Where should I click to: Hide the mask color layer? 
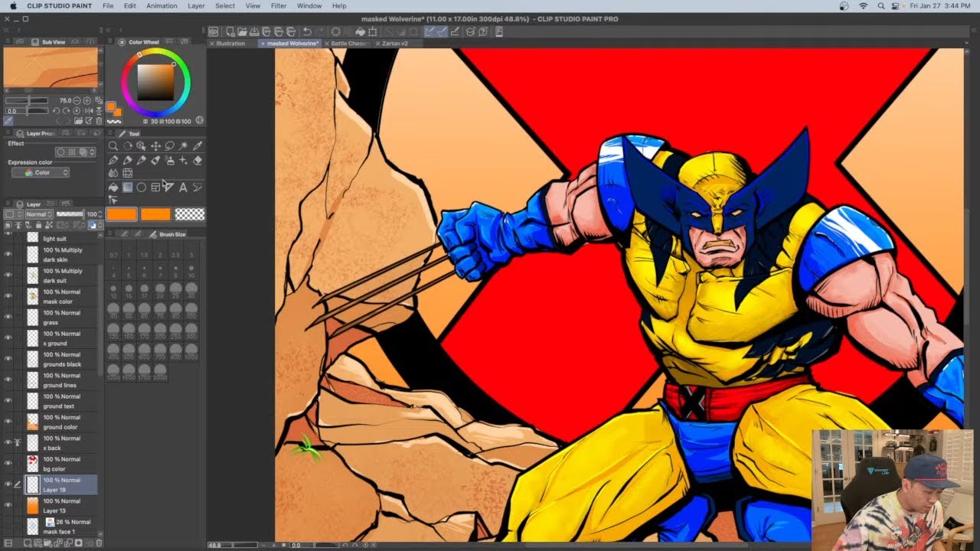click(x=8, y=296)
